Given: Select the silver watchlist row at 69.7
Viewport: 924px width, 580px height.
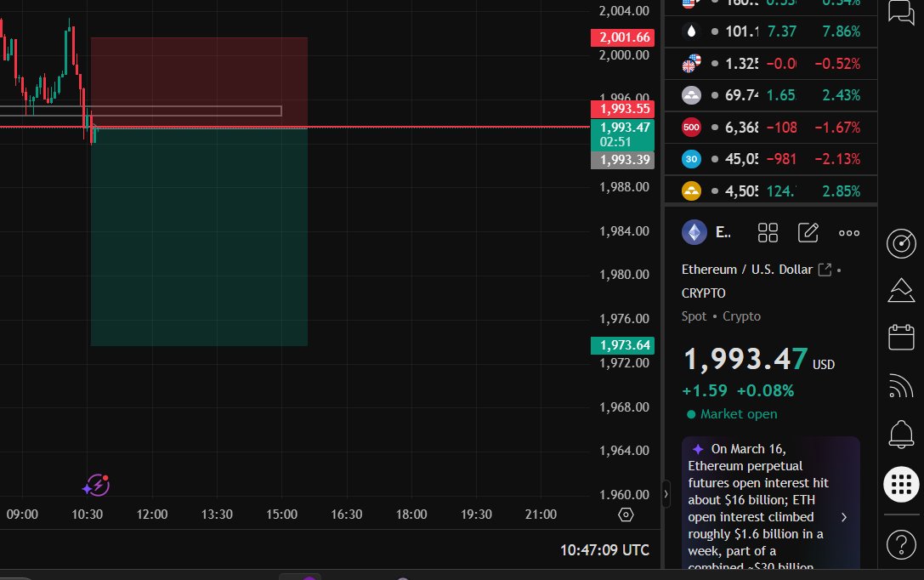Looking at the screenshot, I should pyautogui.click(x=771, y=95).
